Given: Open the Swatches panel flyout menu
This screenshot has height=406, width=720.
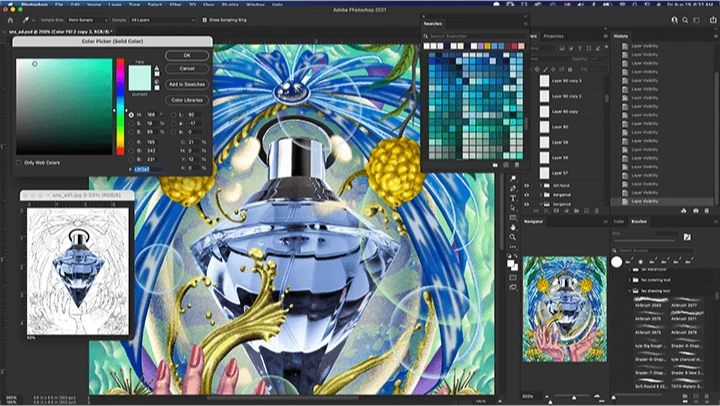Looking at the screenshot, I should [525, 24].
